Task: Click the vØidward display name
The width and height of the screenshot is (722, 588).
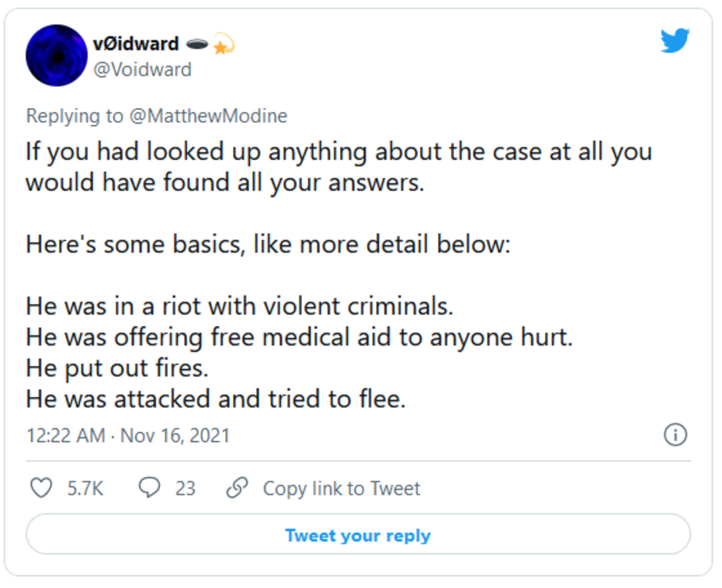Action: point(135,44)
